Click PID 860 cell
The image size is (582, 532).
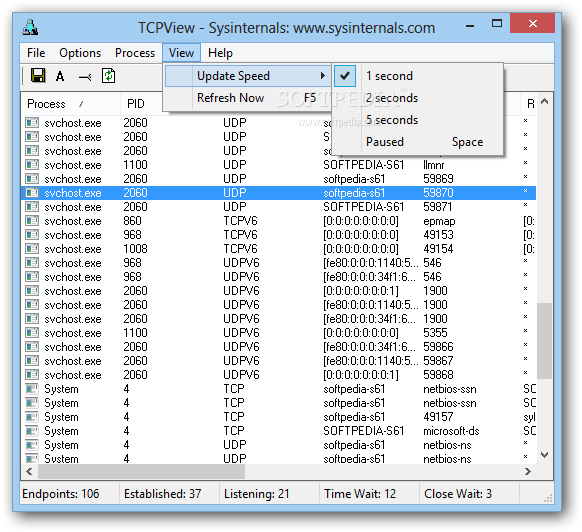pos(132,221)
